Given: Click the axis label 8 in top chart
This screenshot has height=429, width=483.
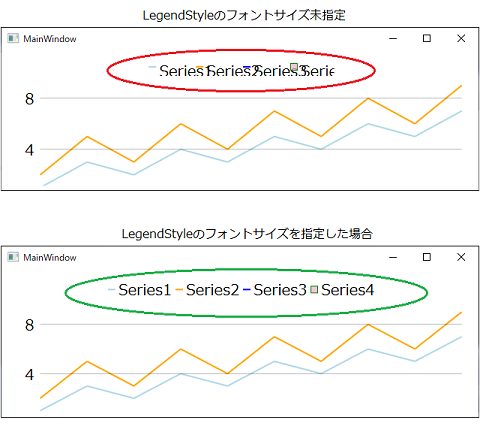Looking at the screenshot, I should (29, 99).
